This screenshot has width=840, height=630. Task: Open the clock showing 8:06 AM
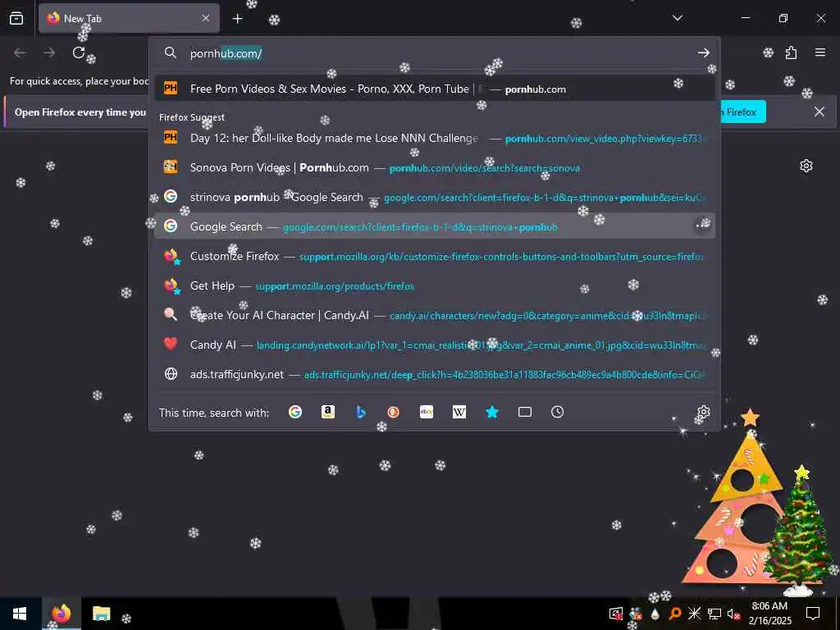point(769,614)
